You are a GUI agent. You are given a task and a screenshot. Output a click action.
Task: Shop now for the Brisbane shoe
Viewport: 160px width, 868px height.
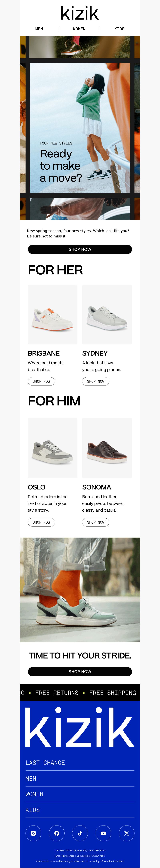point(41,382)
